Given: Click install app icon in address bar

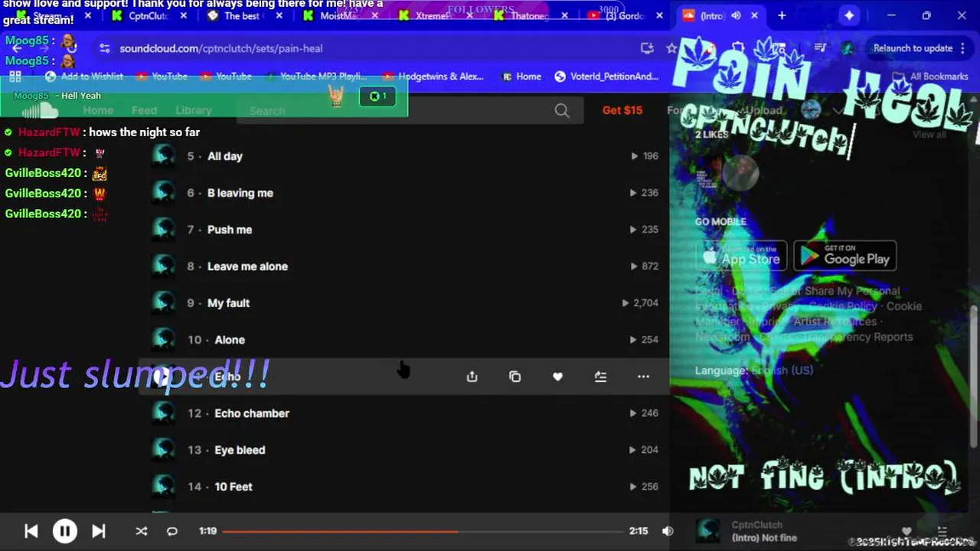Looking at the screenshot, I should pyautogui.click(x=647, y=48).
